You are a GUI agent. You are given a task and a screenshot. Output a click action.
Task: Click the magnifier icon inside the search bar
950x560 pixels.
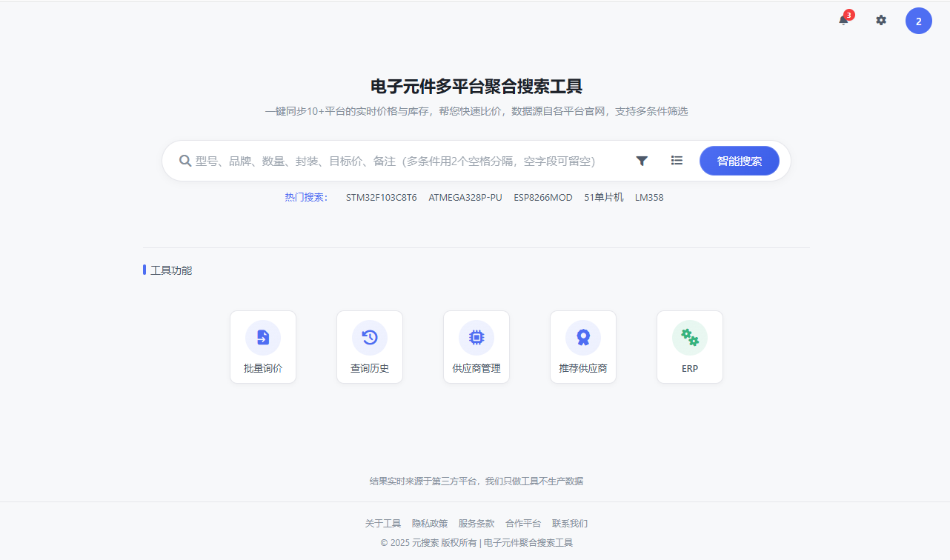click(185, 160)
